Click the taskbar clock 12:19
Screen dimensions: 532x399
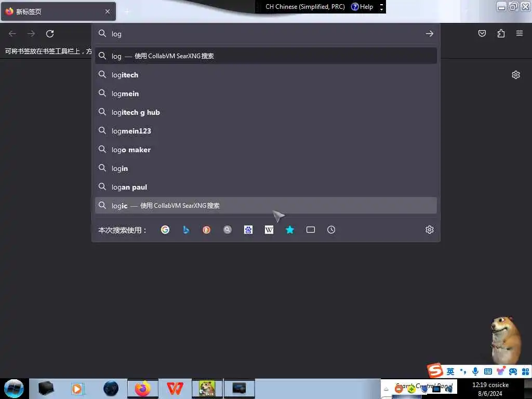(x=490, y=389)
